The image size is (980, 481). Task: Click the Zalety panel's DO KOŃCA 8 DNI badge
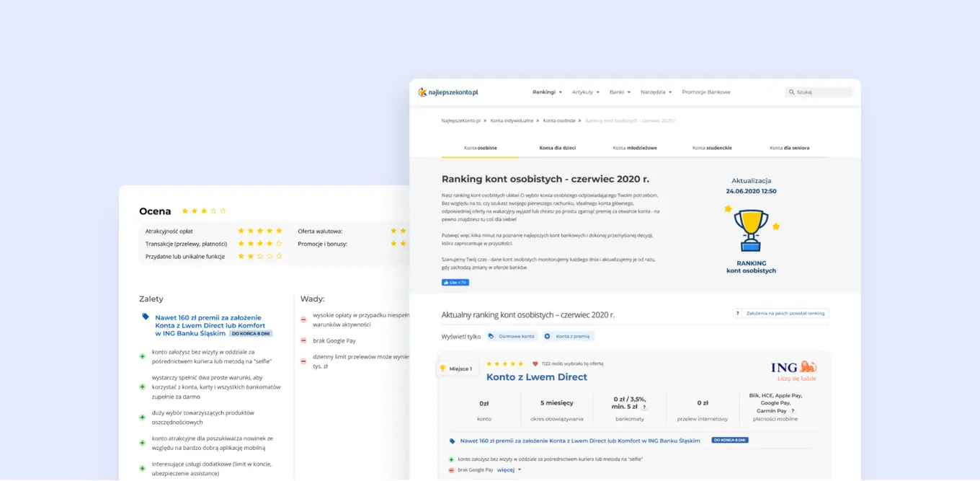[x=251, y=334]
